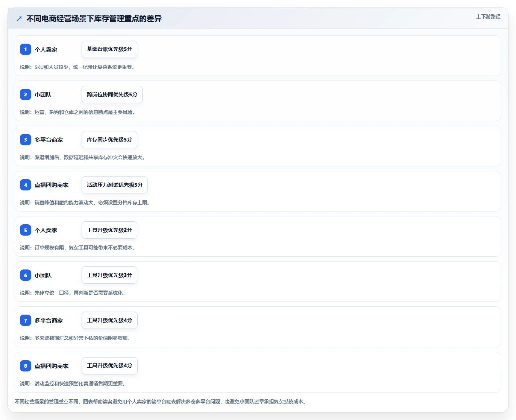Click the arrow icon beside the chart title

click(x=19, y=18)
